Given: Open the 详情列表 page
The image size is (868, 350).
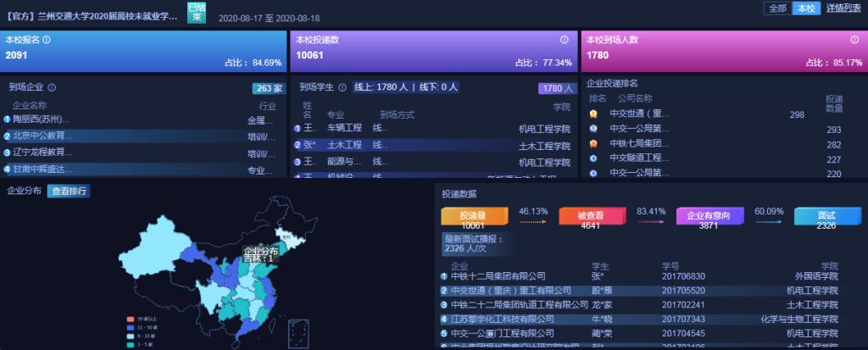Looking at the screenshot, I should tap(843, 8).
